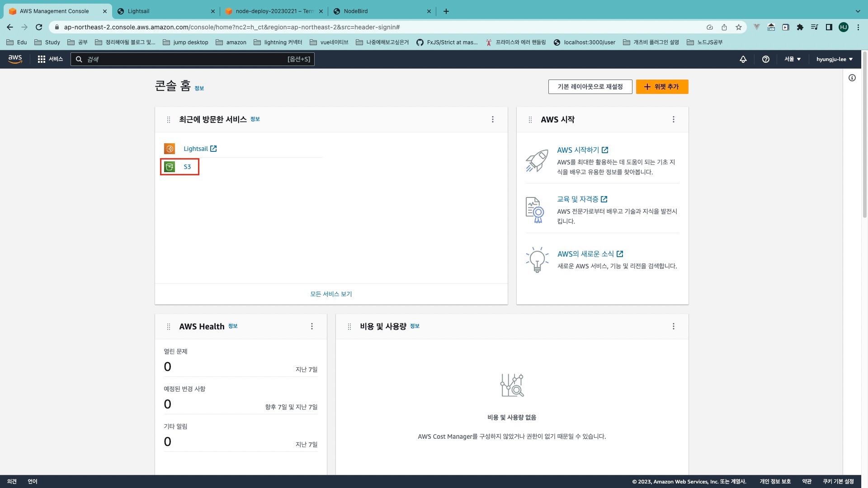
Task: Click the AWS logo in header
Action: (x=15, y=59)
